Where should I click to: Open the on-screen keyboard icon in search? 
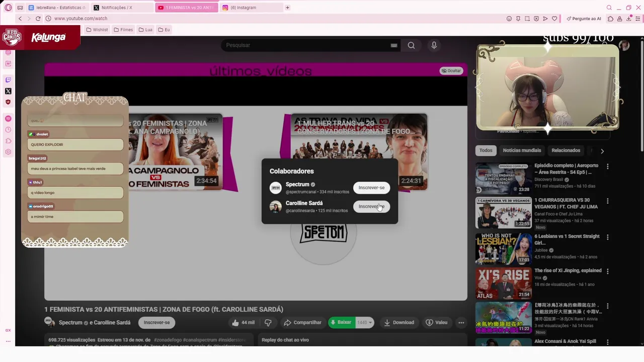coord(394,45)
